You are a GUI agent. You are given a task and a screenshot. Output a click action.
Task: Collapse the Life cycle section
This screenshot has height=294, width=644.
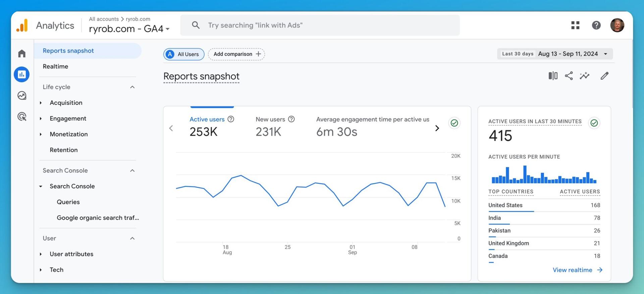(132, 87)
